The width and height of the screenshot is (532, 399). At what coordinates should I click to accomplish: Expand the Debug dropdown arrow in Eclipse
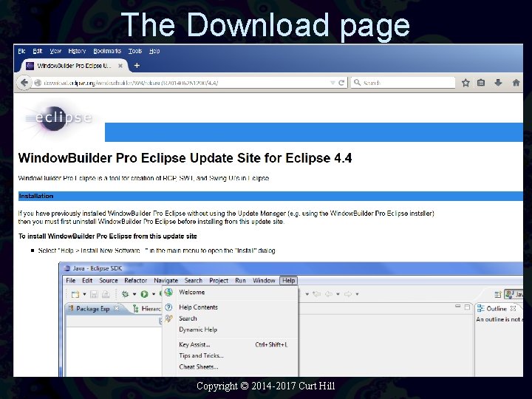point(134,294)
